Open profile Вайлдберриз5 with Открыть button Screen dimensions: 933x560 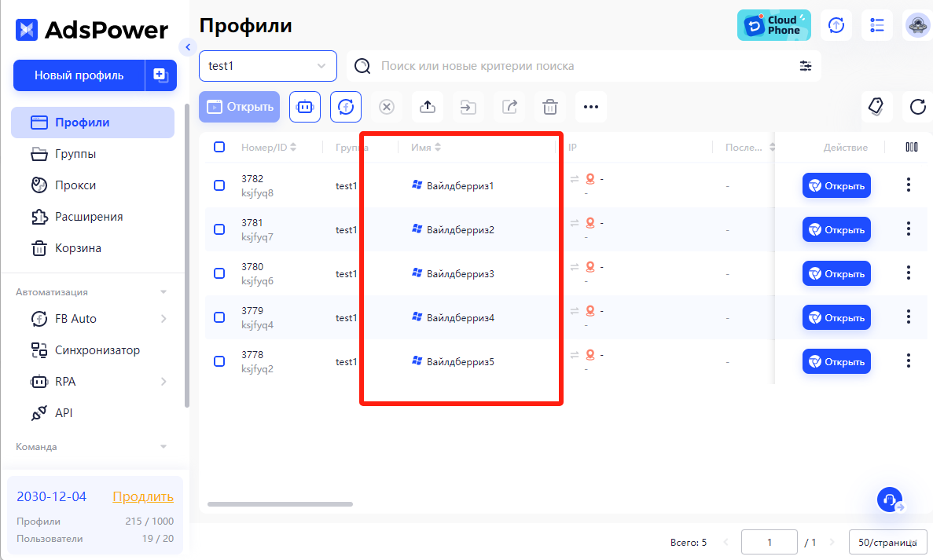point(836,361)
